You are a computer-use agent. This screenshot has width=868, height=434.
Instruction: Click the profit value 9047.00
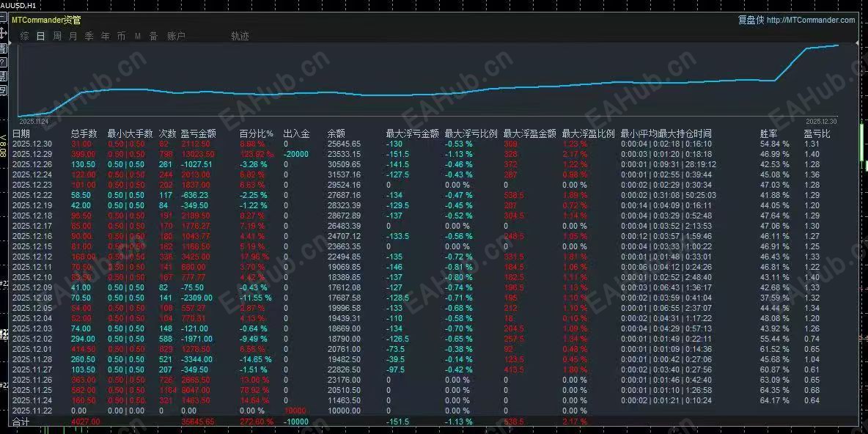coord(196,390)
